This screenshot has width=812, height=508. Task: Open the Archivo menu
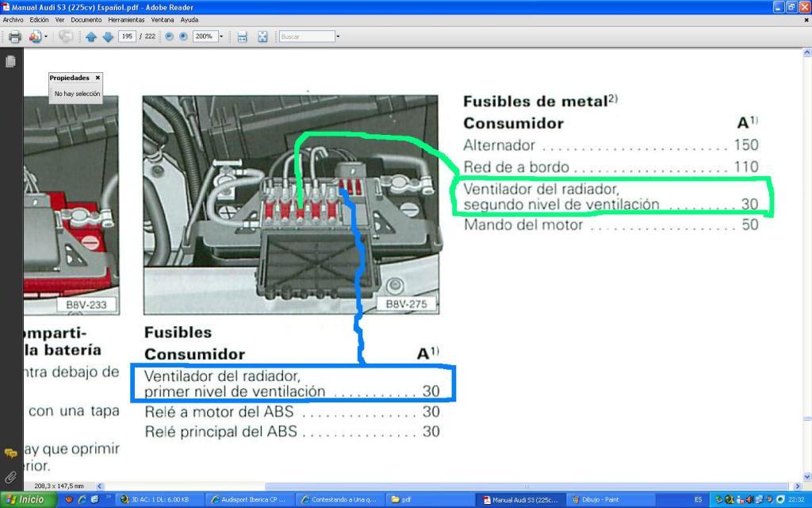click(13, 20)
